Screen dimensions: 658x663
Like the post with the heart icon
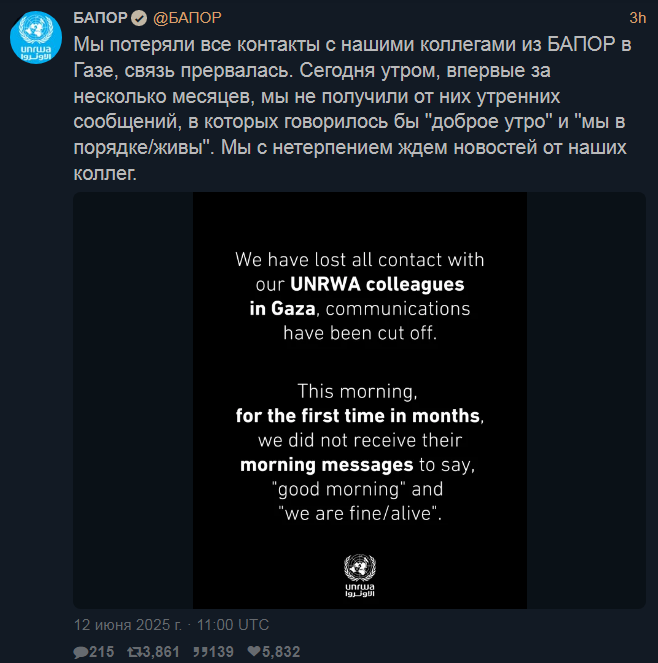click(x=254, y=651)
